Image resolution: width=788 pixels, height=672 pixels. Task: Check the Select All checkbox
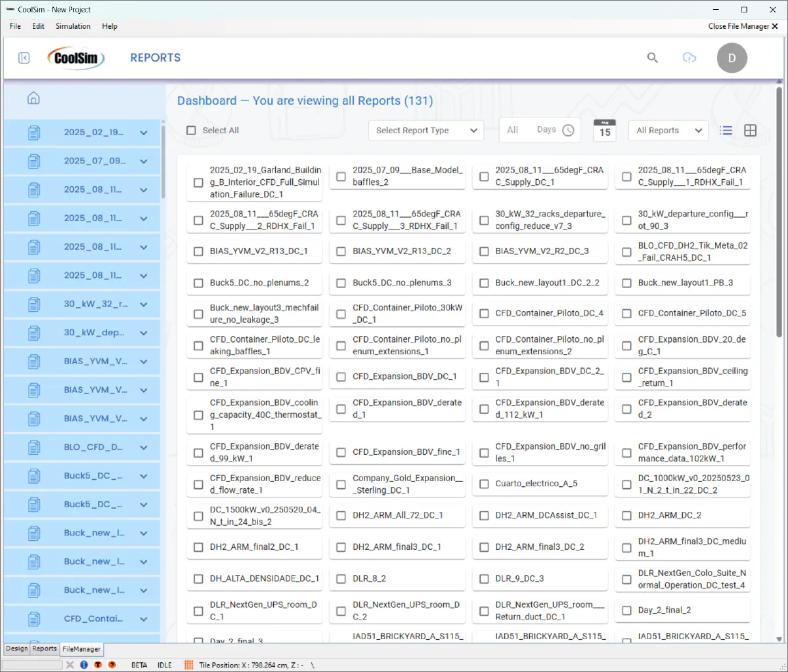coord(191,131)
